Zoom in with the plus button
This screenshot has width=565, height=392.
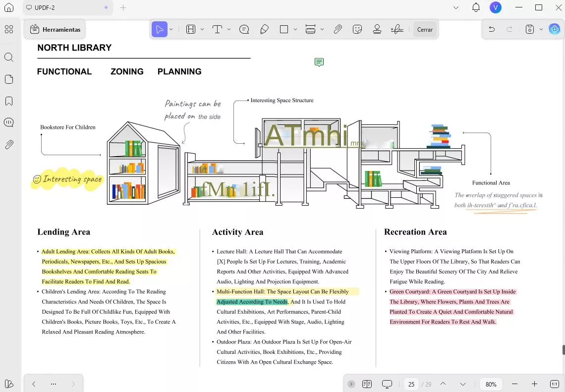tap(534, 384)
